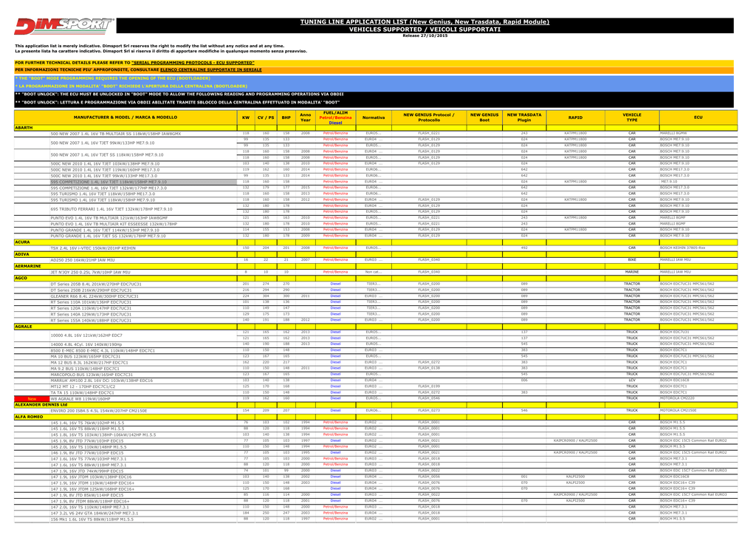The height and width of the screenshot is (535, 756).
Task: Click the "FLASH_0199" protocol cell
Action: coord(429,386)
